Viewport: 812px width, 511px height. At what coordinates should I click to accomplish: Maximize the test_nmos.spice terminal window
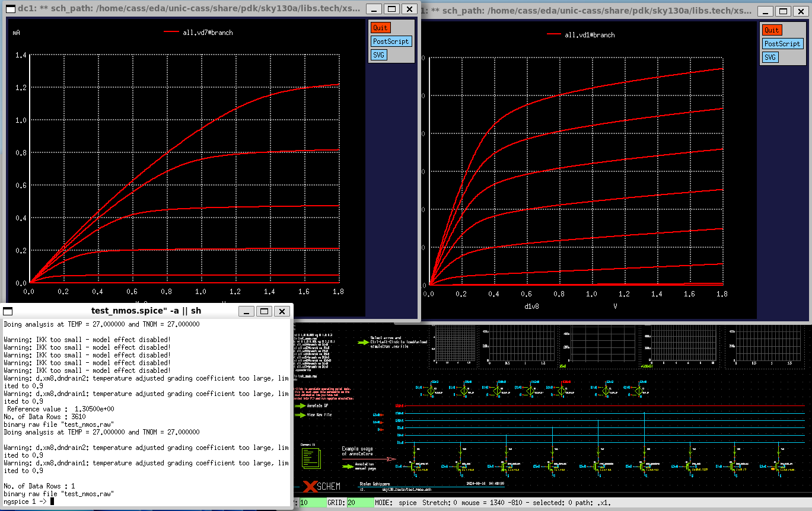click(x=265, y=311)
